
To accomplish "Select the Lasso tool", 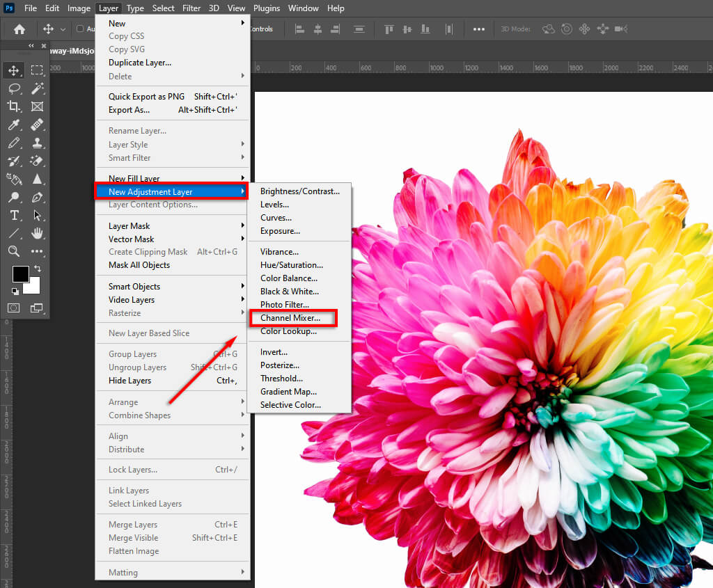I will click(13, 88).
